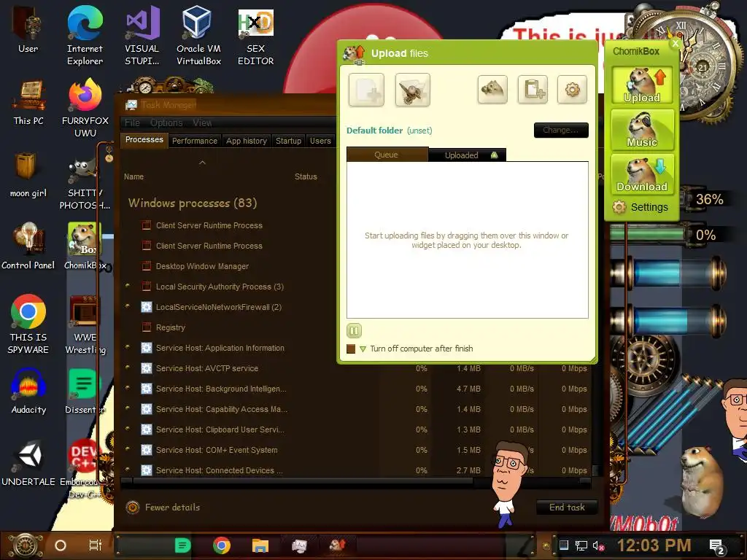The width and height of the screenshot is (747, 560).
Task: Click the Upload hamster button in ChomikBox widget
Action: click(x=642, y=85)
